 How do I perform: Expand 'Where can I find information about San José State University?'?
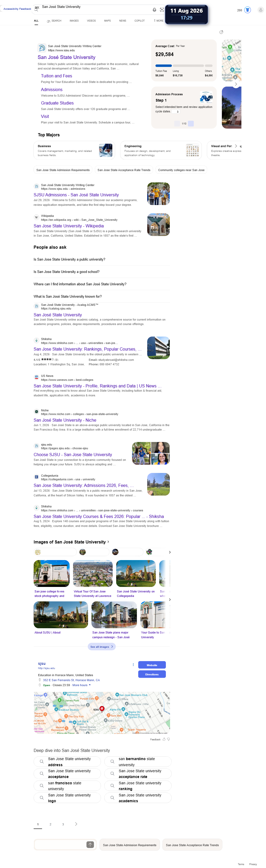pyautogui.click(x=101, y=284)
